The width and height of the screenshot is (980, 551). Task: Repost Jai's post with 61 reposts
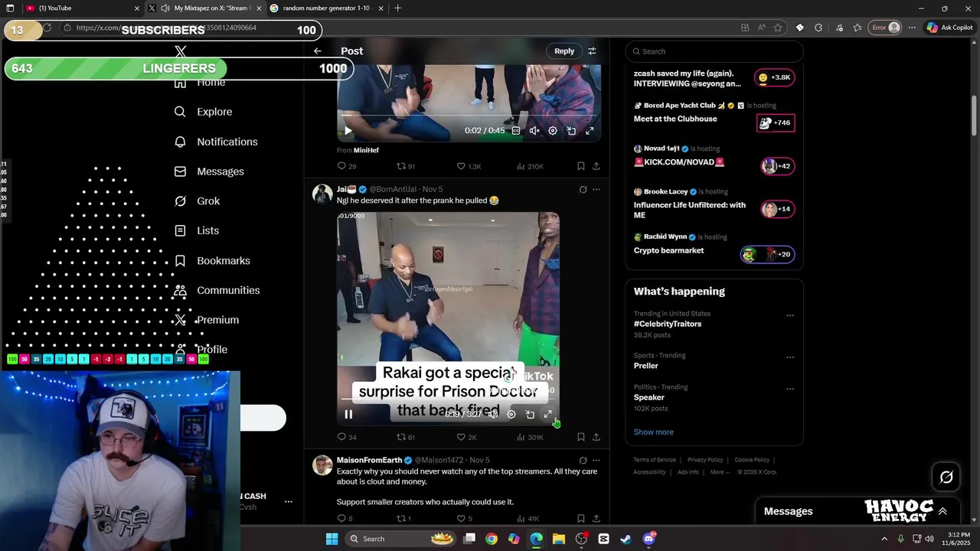405,437
